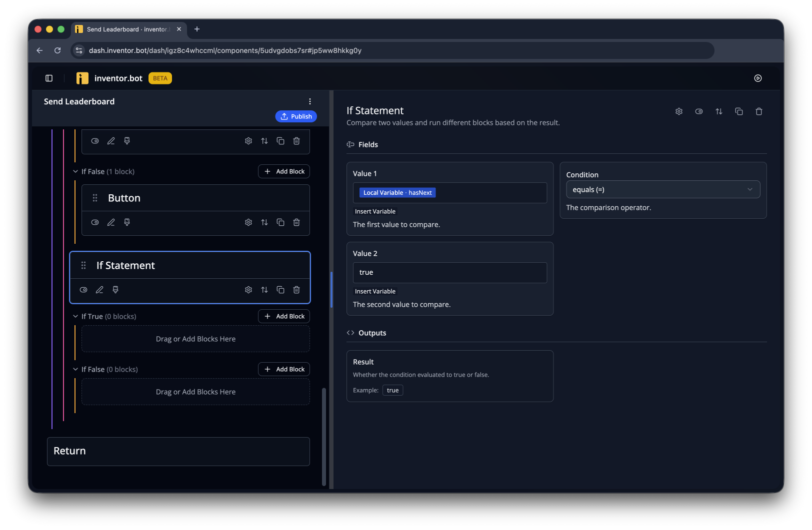Go back in browser history
812x530 pixels.
[39, 50]
